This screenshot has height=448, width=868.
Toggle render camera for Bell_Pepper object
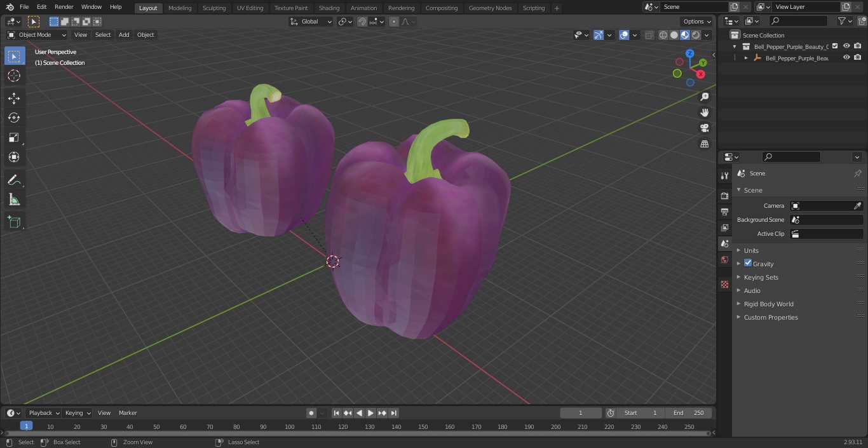coord(857,57)
